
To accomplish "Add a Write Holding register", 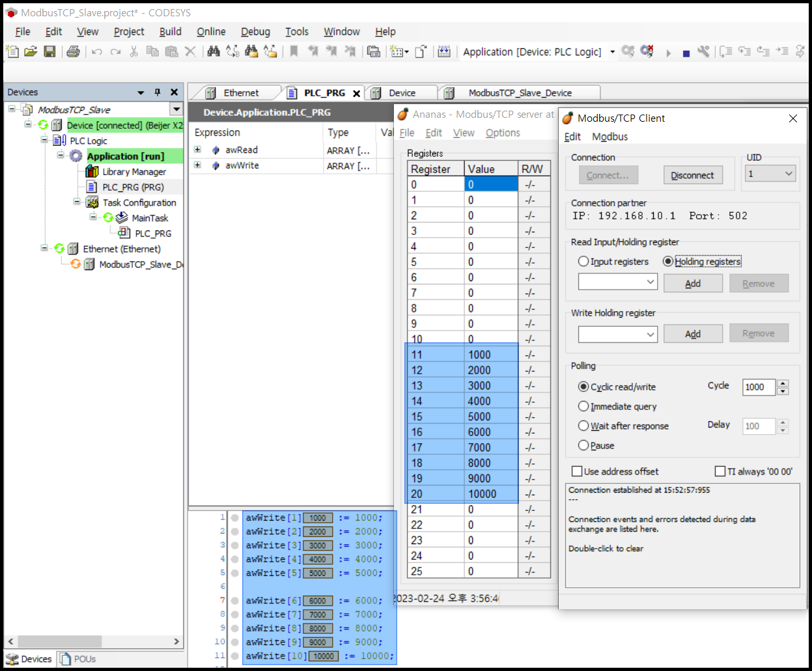I will [x=693, y=333].
